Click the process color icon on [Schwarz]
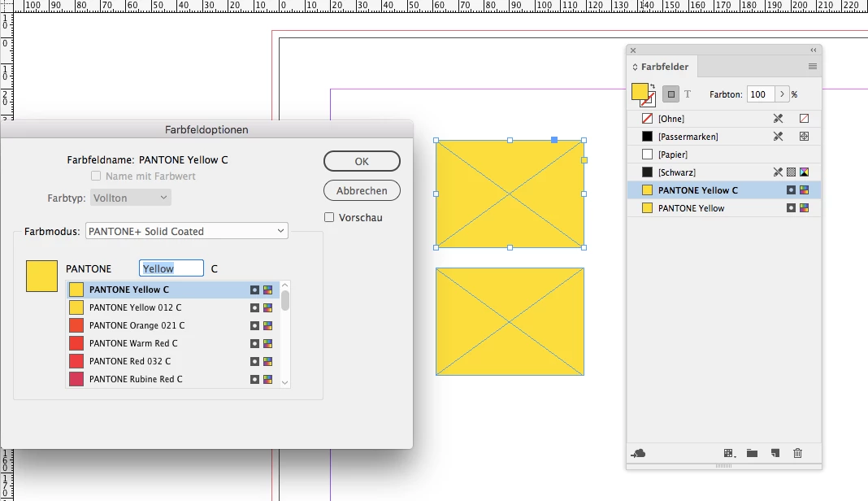The height and width of the screenshot is (501, 868). (792, 172)
